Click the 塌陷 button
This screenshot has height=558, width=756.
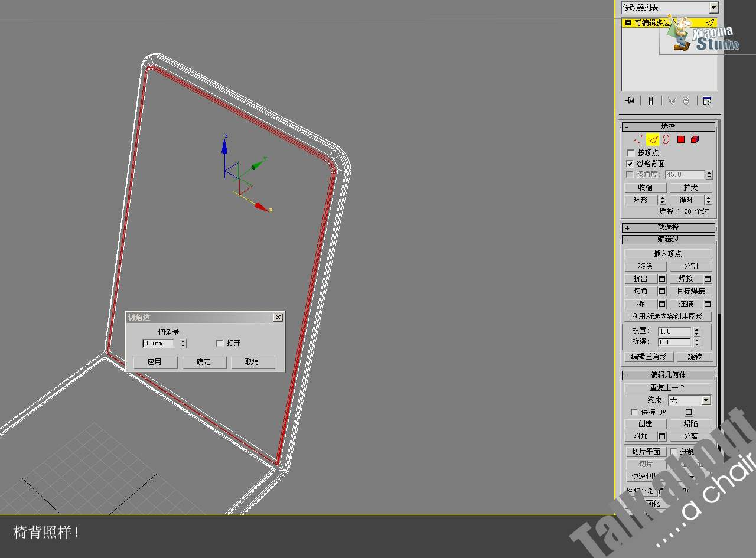click(x=690, y=424)
